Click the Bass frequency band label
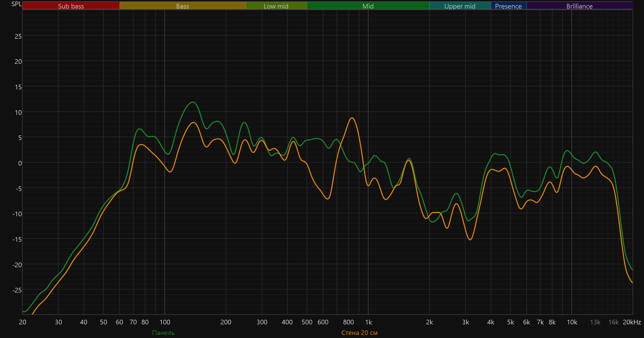 [x=182, y=6]
